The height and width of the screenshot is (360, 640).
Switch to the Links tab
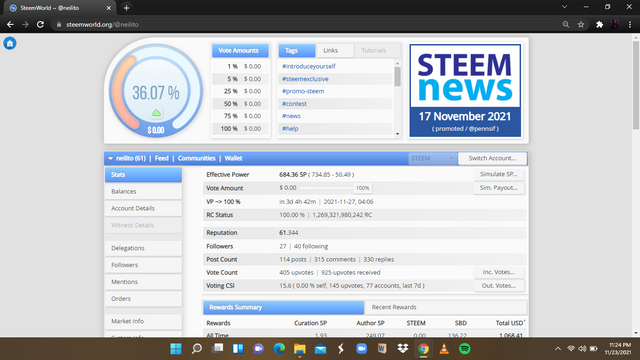(x=334, y=51)
